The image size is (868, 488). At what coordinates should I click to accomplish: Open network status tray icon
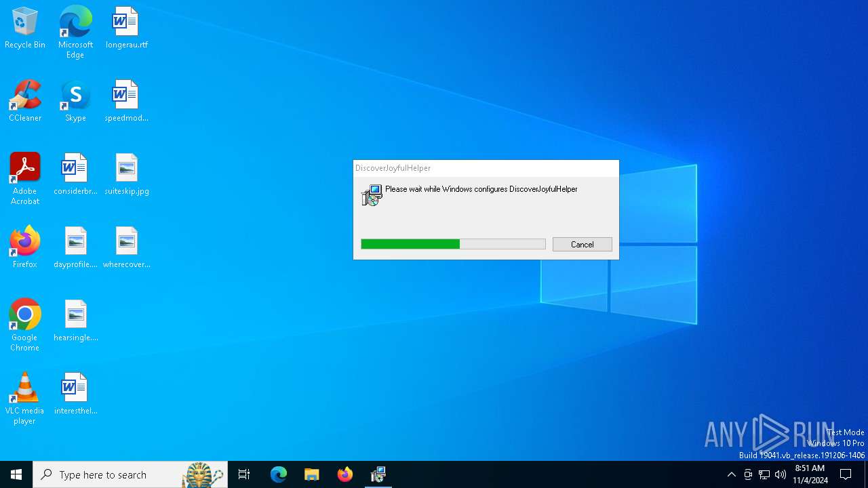coord(764,474)
